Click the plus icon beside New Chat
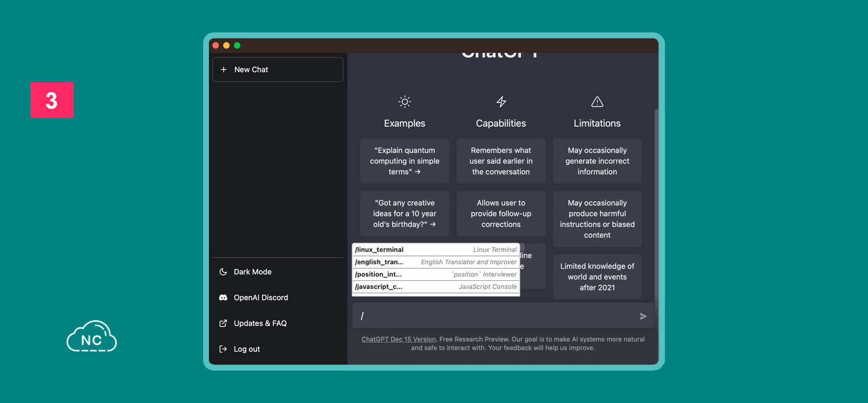This screenshot has height=403, width=868. (224, 69)
